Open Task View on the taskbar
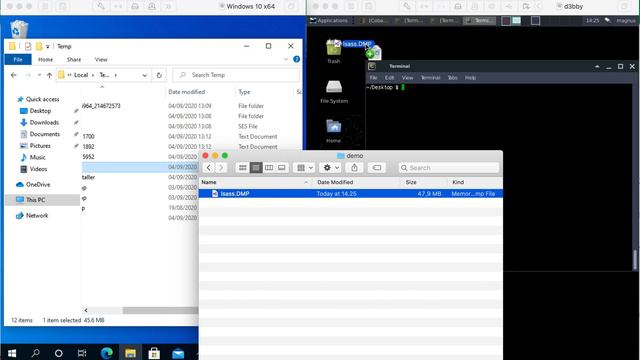Viewport: 640px width, 360px height. 82,353
